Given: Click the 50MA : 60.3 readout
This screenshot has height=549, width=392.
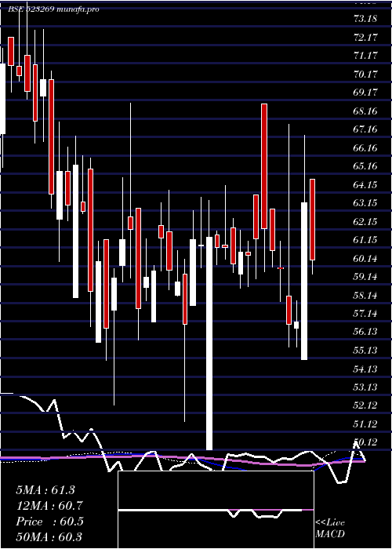Looking at the screenshot, I should pyautogui.click(x=49, y=537).
